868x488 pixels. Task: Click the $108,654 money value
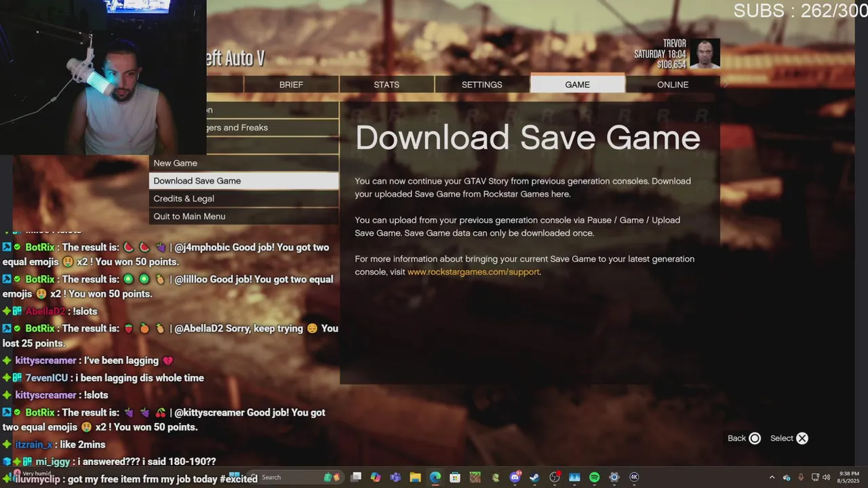click(x=671, y=65)
